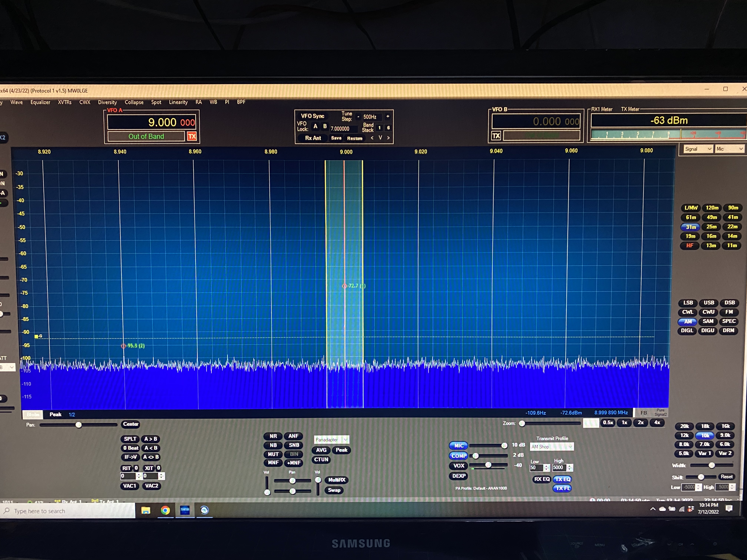This screenshot has width=747, height=560.
Task: Select the 10k filter width
Action: (705, 435)
